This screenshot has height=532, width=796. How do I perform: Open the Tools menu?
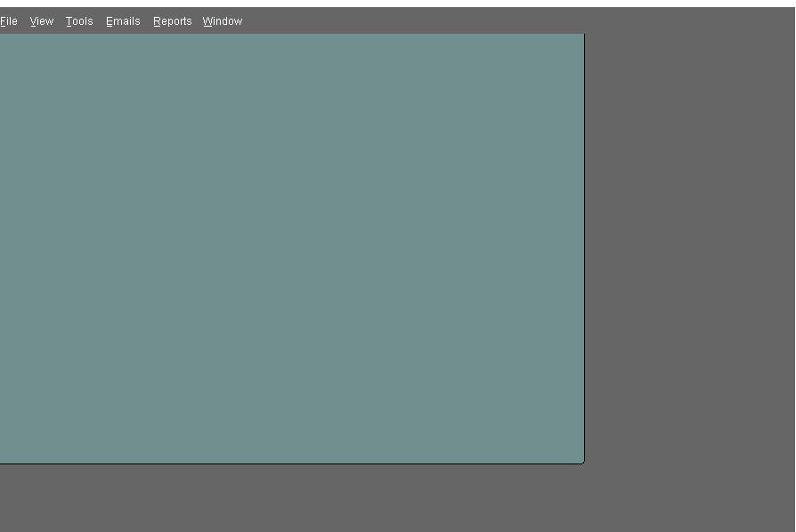pos(79,21)
